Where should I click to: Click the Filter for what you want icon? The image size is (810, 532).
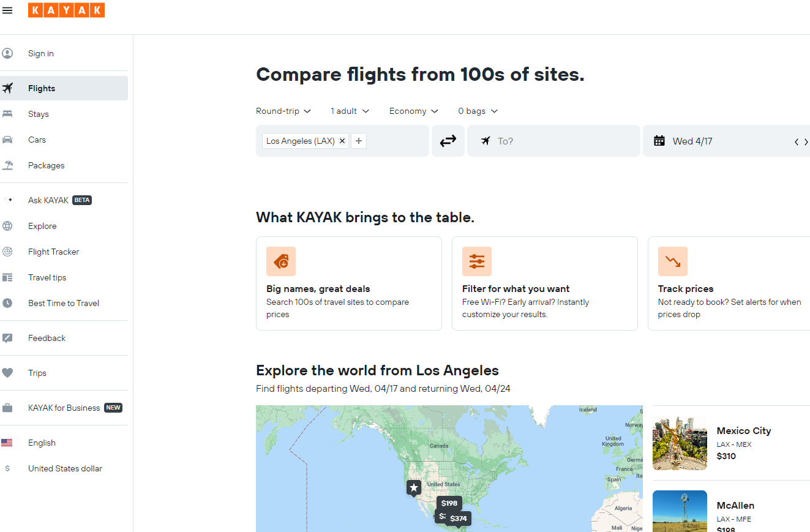pyautogui.click(x=477, y=261)
